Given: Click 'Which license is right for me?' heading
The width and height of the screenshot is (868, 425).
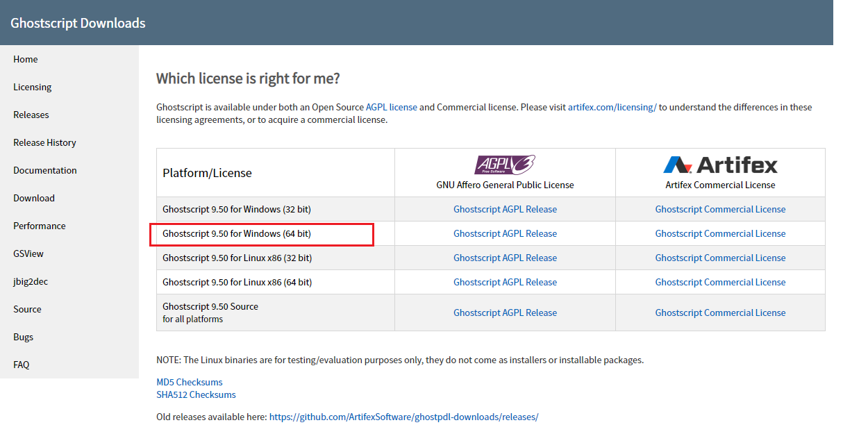Looking at the screenshot, I should coord(248,78).
